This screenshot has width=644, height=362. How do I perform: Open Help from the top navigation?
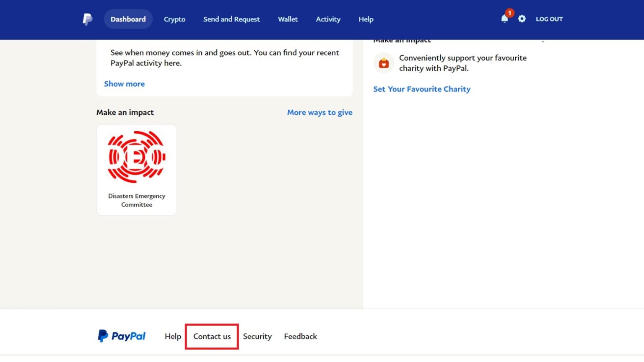[366, 19]
